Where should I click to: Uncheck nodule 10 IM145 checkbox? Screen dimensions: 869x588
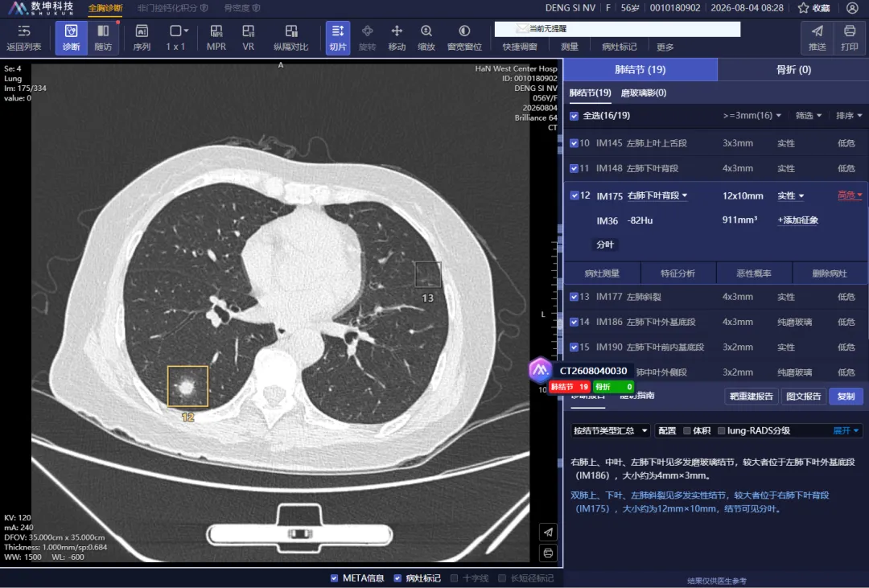[x=575, y=143]
